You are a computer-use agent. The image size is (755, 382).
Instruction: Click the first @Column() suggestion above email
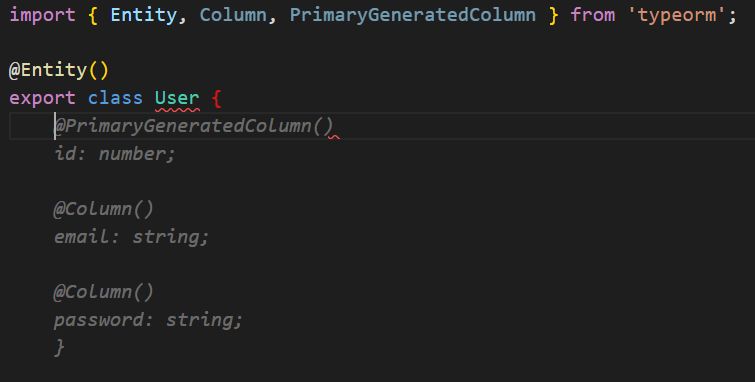(x=104, y=209)
